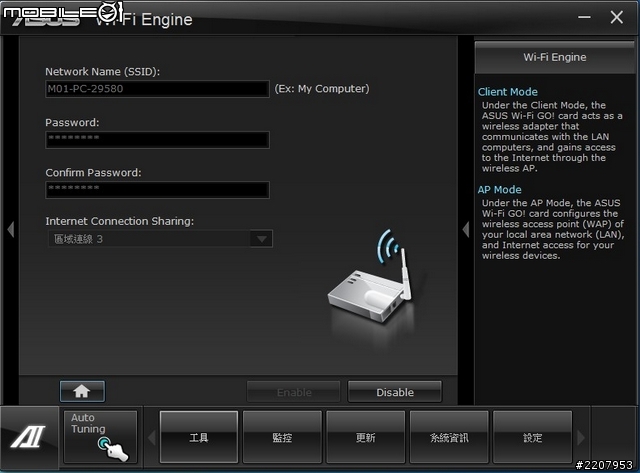The width and height of the screenshot is (640, 473).
Task: Select the Wi-Fi Engine header tab
Action: click(x=555, y=58)
